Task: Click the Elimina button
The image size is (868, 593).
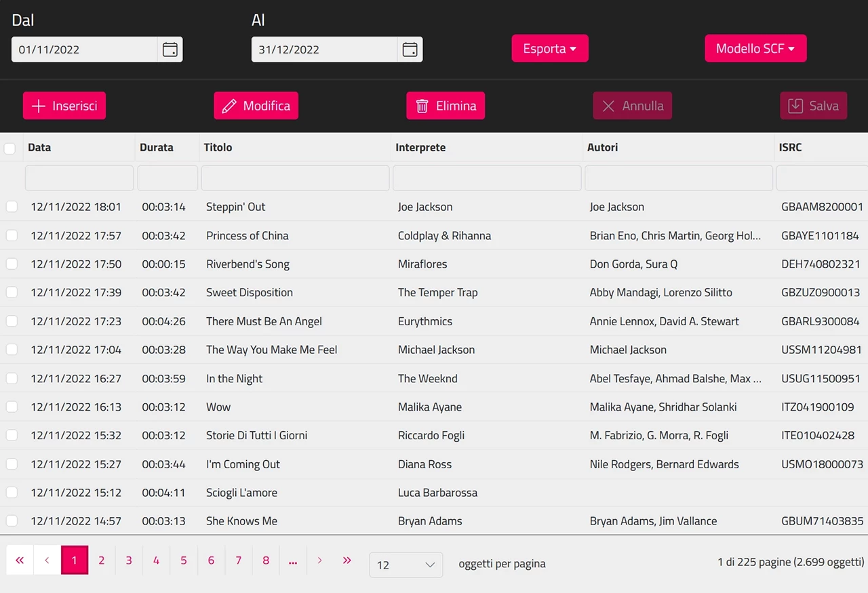Action: [446, 106]
